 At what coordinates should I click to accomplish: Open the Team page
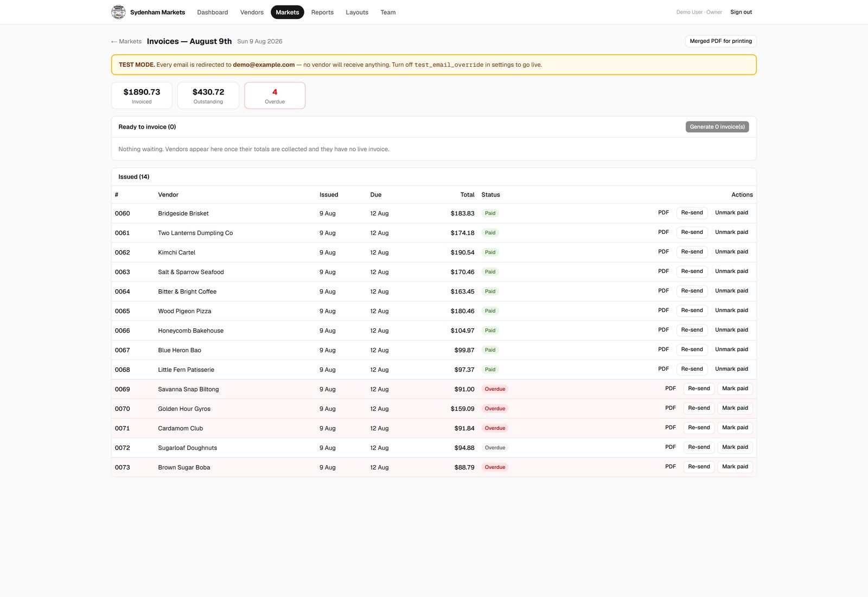pos(388,12)
